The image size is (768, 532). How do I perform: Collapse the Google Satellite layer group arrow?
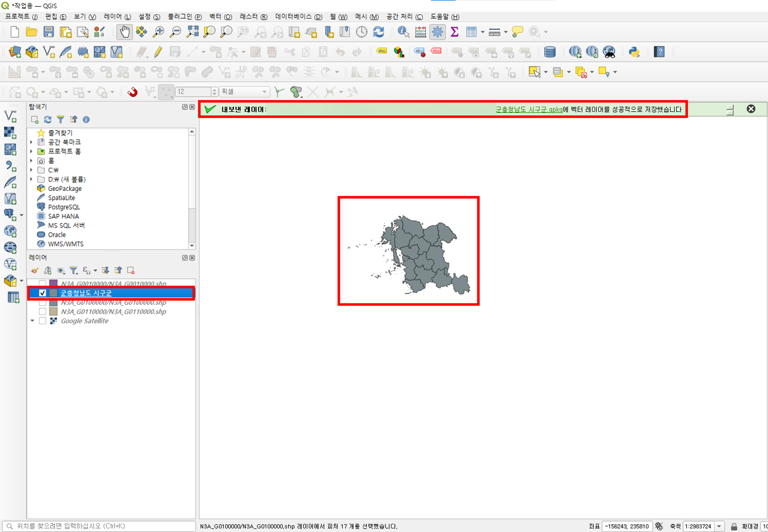(32, 321)
